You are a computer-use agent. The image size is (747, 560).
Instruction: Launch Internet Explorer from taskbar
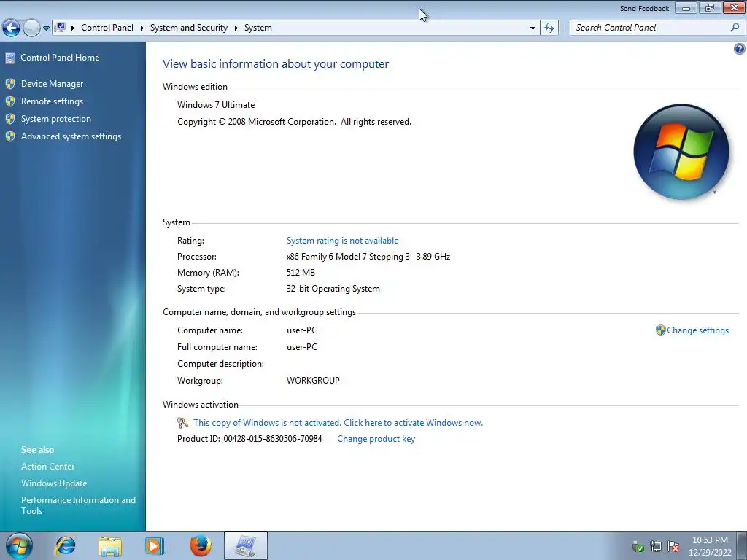[65, 545]
